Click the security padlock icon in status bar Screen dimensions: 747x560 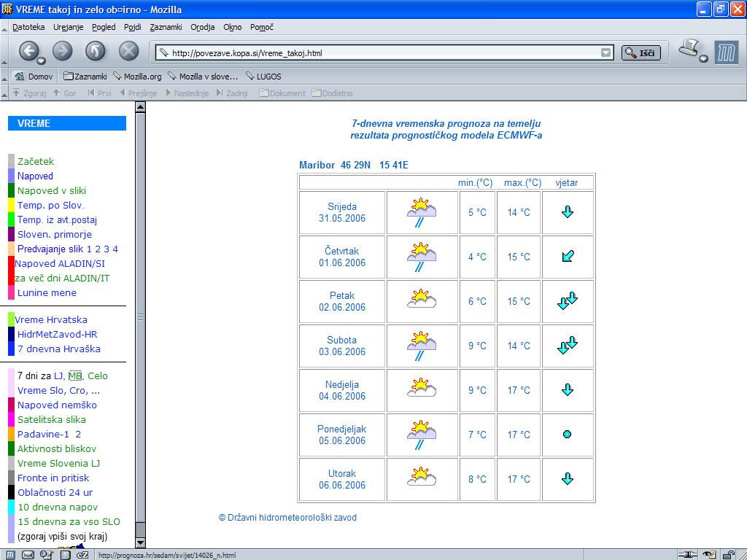point(729,555)
